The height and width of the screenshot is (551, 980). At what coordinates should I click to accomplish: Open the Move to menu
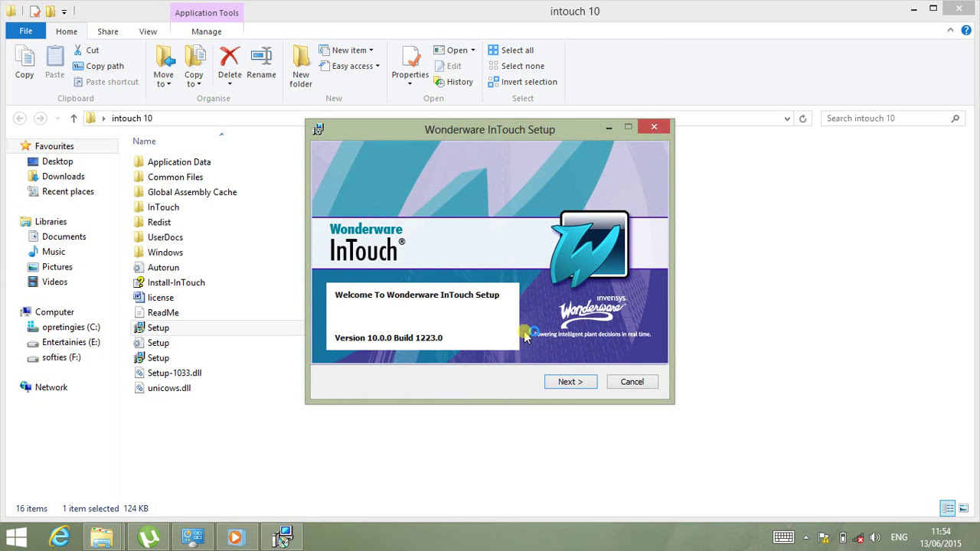click(x=163, y=67)
